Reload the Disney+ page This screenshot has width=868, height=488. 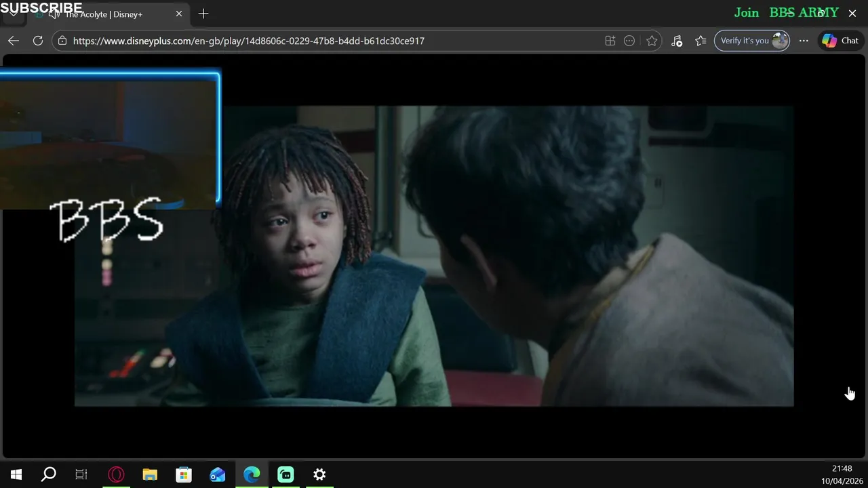point(38,41)
